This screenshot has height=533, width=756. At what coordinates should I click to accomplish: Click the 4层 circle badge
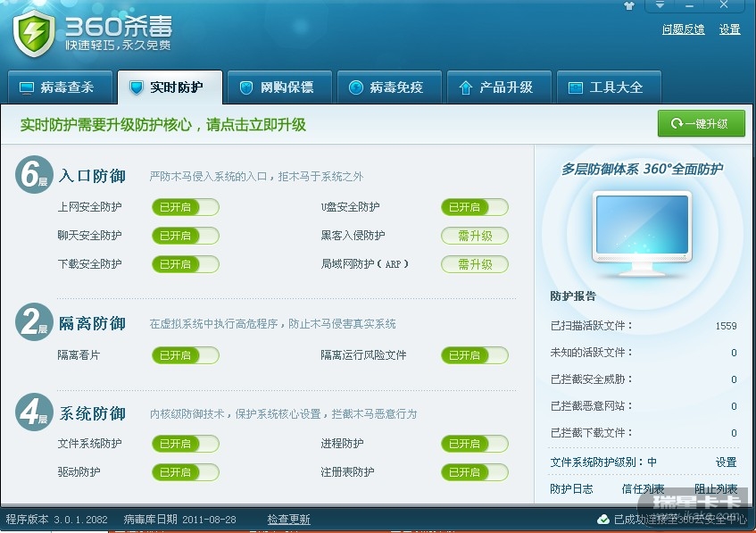point(33,412)
